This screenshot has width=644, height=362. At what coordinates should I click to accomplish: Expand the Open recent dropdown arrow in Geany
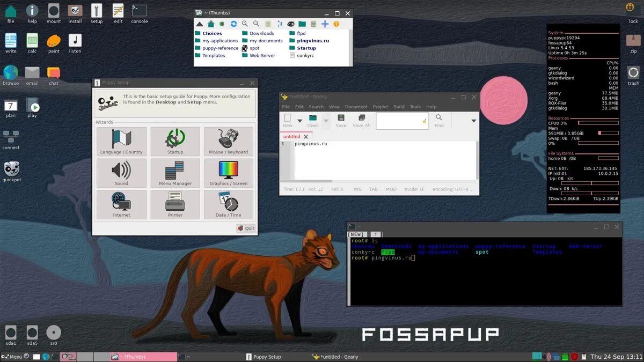pos(326,121)
